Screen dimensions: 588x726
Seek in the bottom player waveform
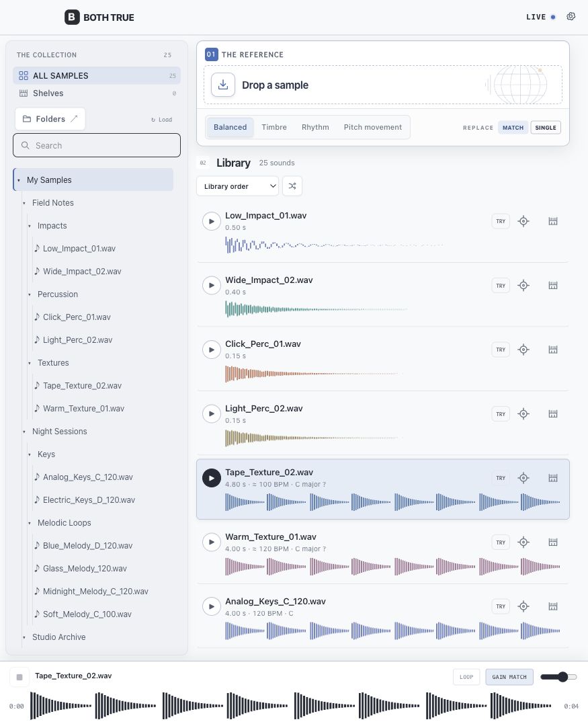coord(290,706)
